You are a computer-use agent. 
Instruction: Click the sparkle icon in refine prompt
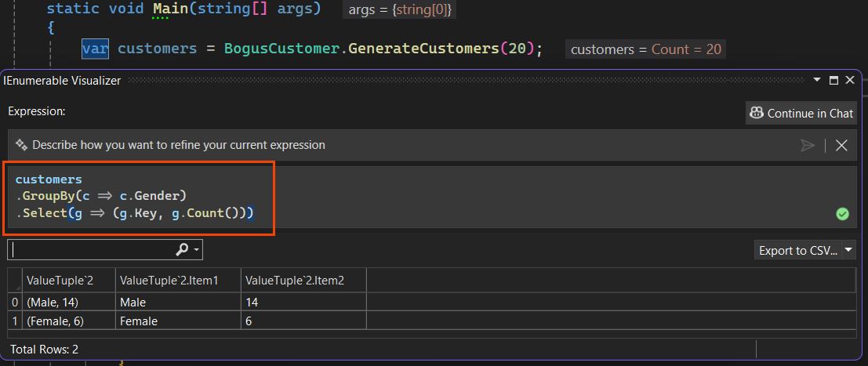22,145
